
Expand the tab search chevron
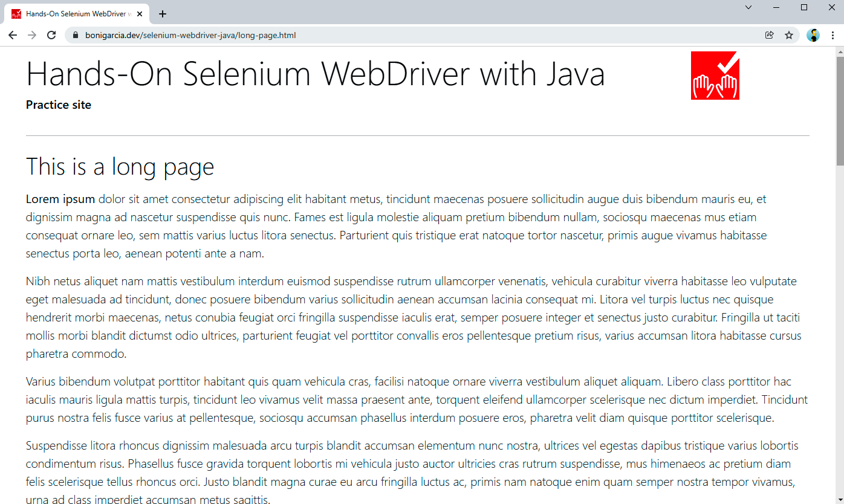pos(748,7)
